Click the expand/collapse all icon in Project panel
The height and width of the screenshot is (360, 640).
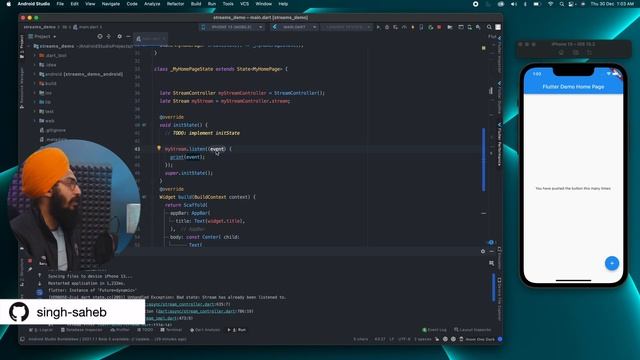(x=109, y=36)
